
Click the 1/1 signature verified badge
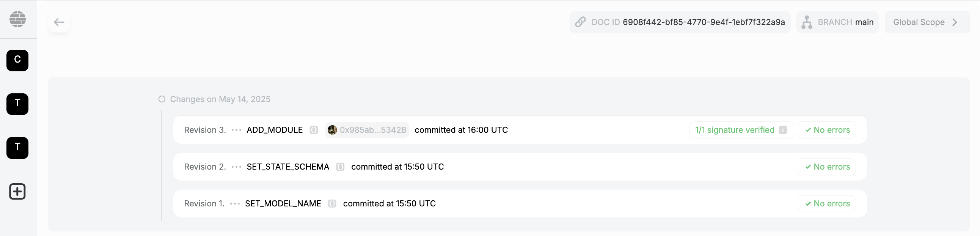point(734,130)
